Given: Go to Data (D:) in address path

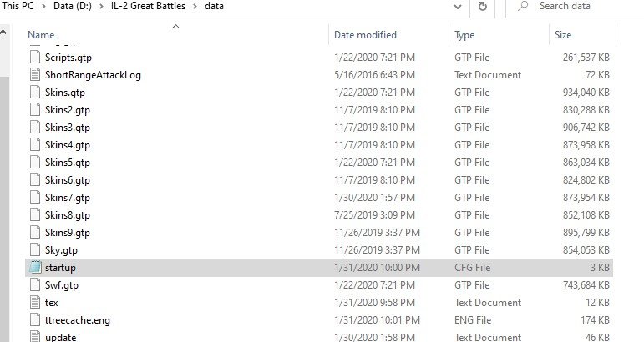Looking at the screenshot, I should [69, 7].
